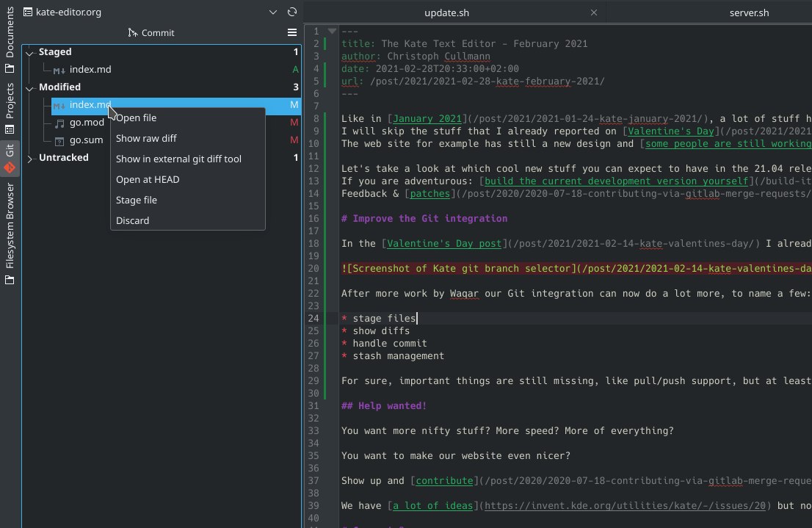Click the project icon beside kate-editor.org
The height and width of the screenshot is (528, 812).
pos(28,12)
